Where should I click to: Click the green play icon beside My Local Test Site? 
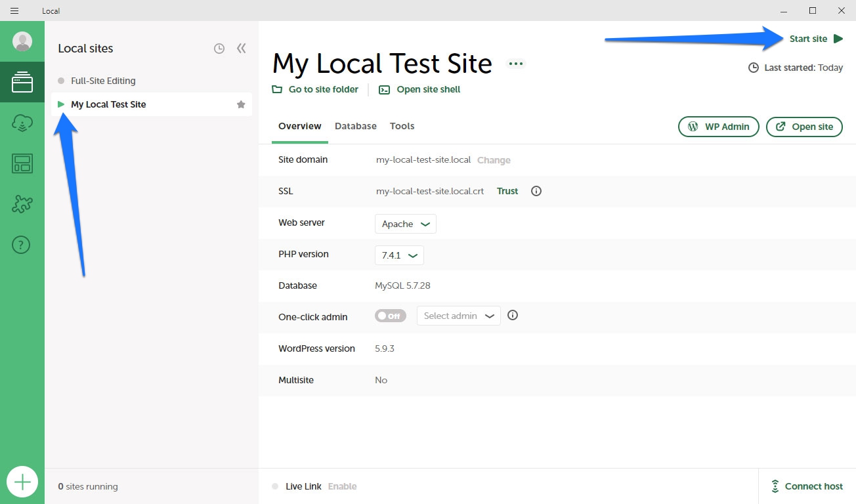click(61, 104)
